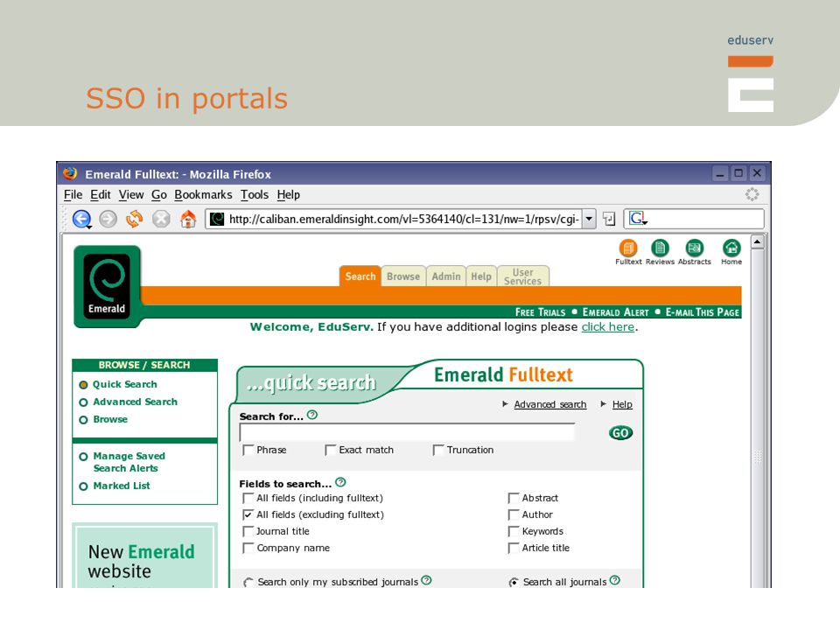Viewport: 840px width, 630px height.
Task: Expand the address bar URL dropdown
Action: click(x=589, y=219)
